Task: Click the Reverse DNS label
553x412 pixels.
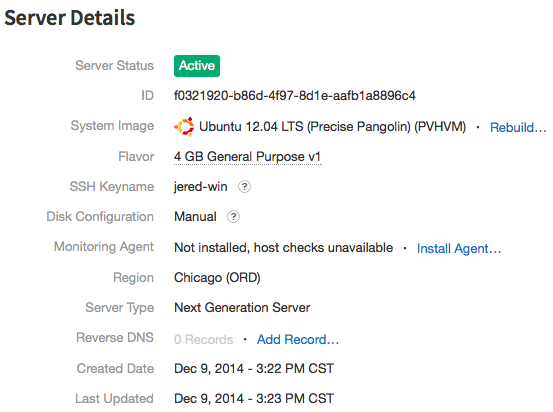Action: coord(115,338)
